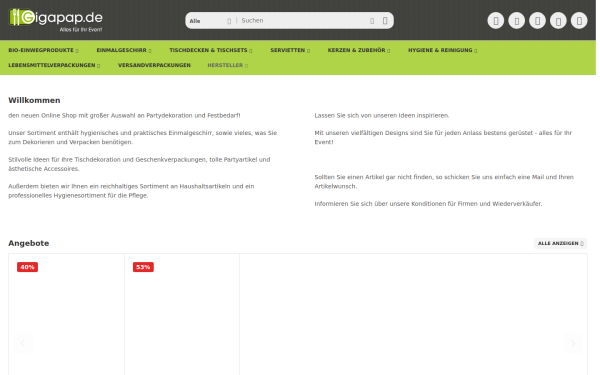Click the 40% discount badge
The image size is (600, 375).
pyautogui.click(x=27, y=267)
